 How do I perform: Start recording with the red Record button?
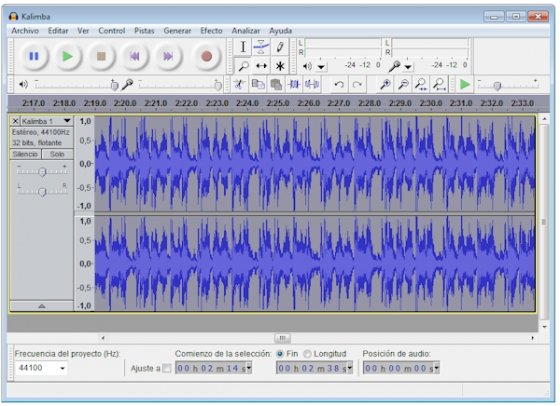pos(206,56)
